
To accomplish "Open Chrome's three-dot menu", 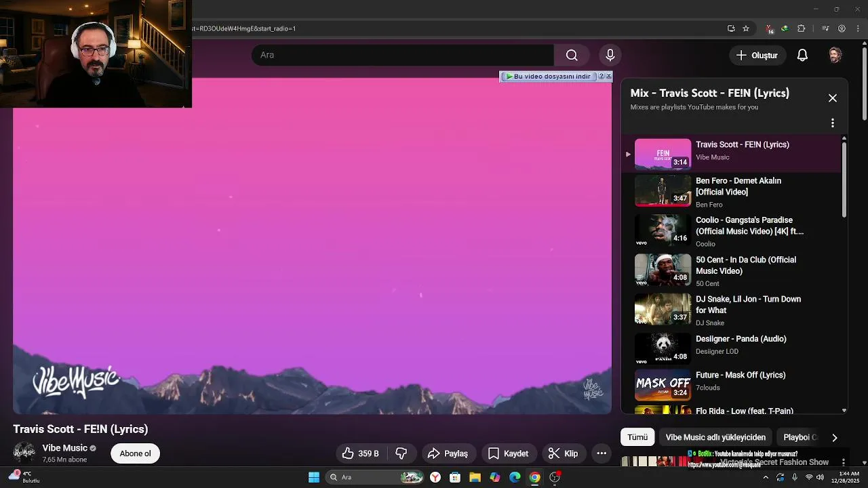I will (x=858, y=28).
